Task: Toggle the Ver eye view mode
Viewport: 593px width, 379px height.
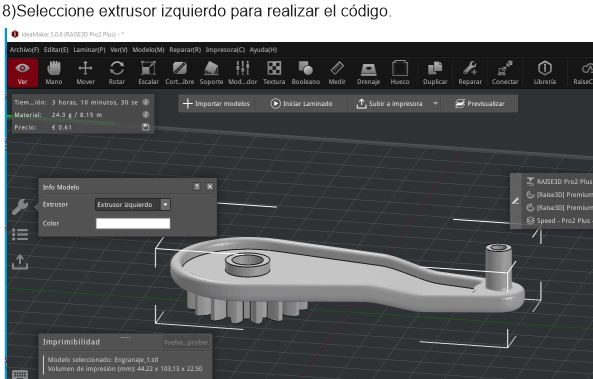Action: (x=23, y=73)
